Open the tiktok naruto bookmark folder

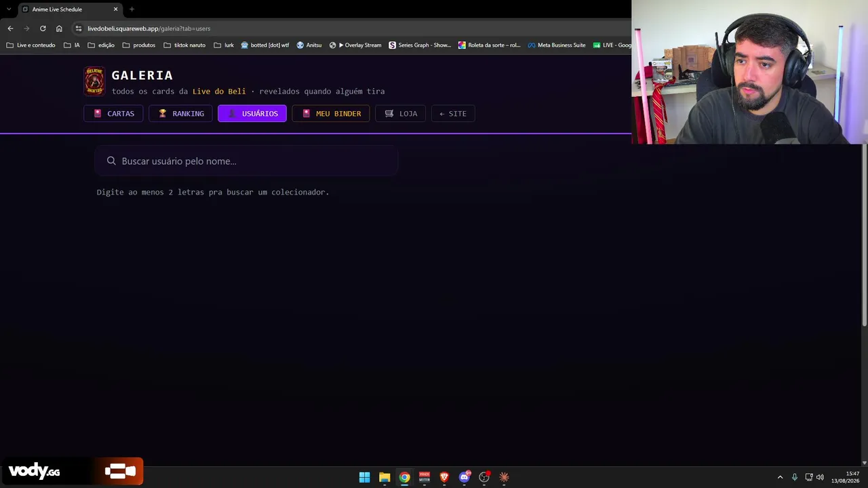[x=184, y=45]
